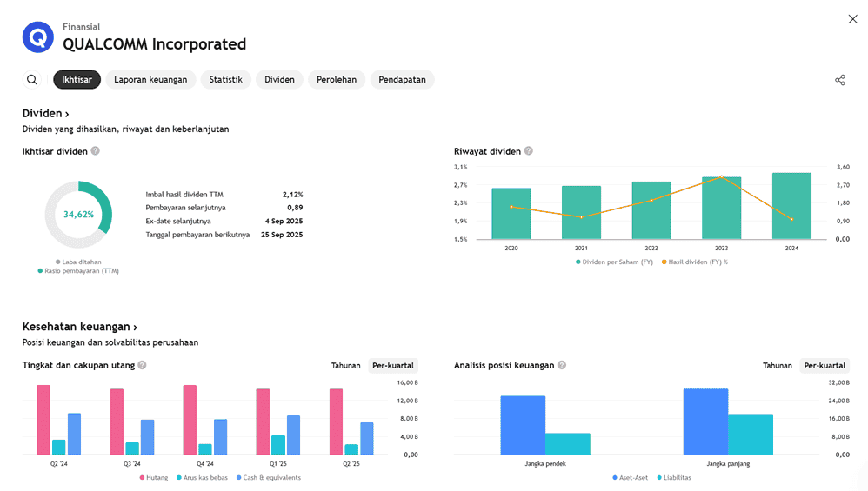Click the Pembayaran selanjutnya value 0,89

click(x=295, y=208)
